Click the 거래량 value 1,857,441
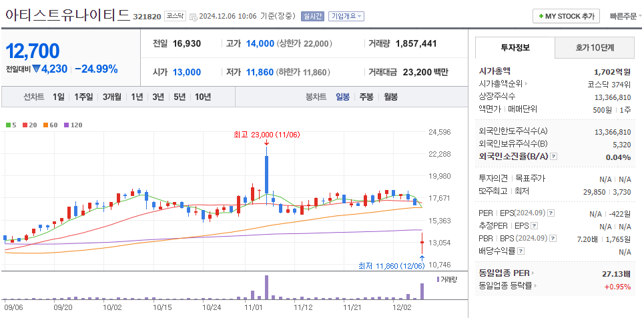 [416, 44]
